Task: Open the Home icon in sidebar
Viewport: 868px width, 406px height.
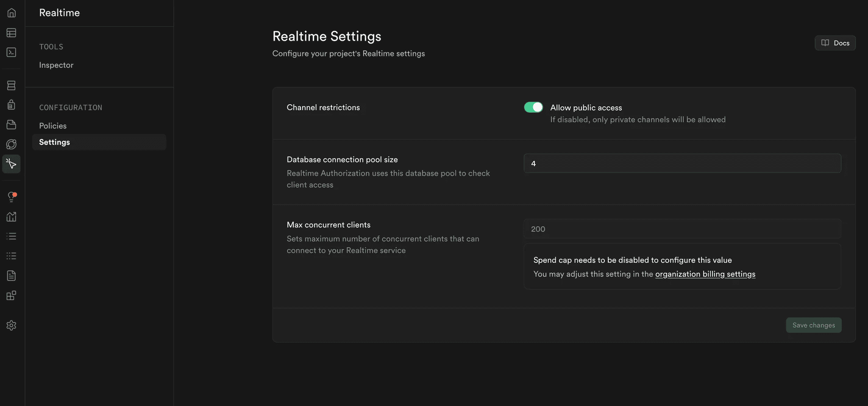Action: coord(11,13)
